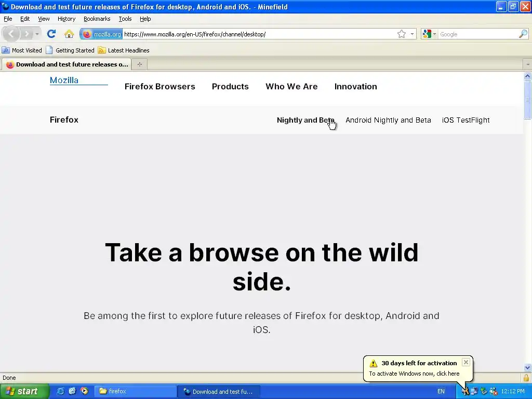Open the Tools menu
This screenshot has width=532, height=399.
(125, 19)
